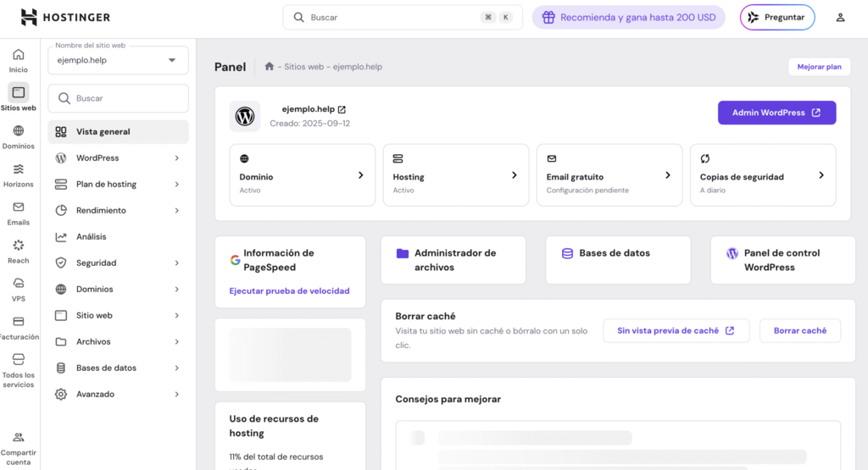The height and width of the screenshot is (470, 868).
Task: Click the Análisis chart icon in sidebar
Action: click(61, 236)
